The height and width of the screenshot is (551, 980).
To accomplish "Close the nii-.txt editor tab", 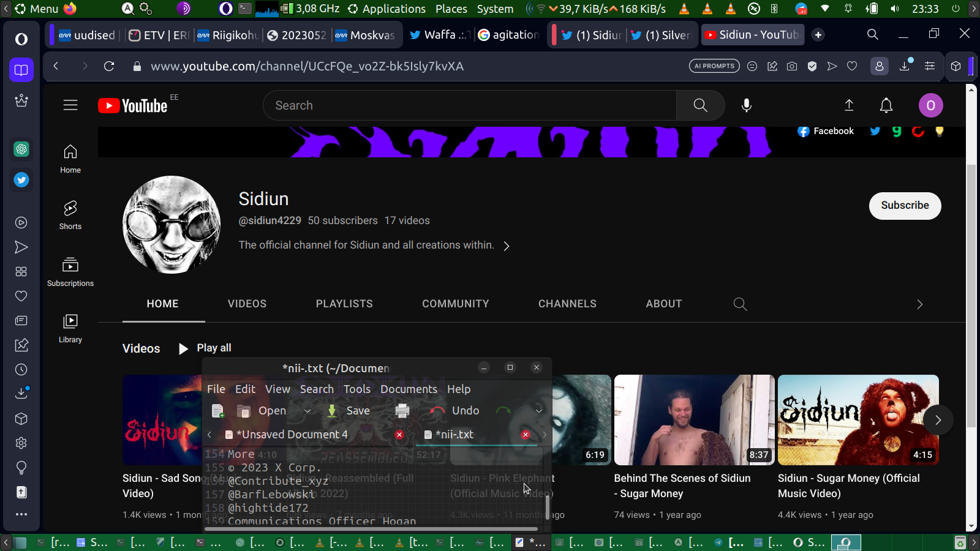I will click(x=526, y=435).
